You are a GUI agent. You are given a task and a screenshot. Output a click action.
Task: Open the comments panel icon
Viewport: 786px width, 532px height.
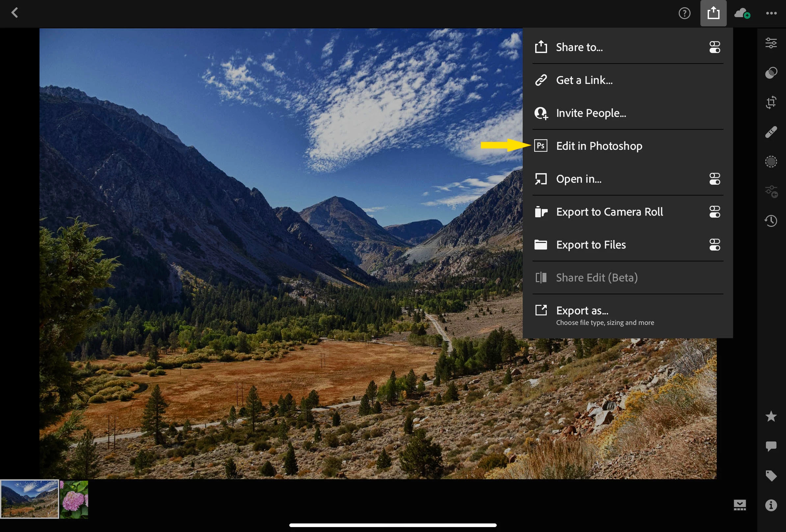click(x=771, y=446)
